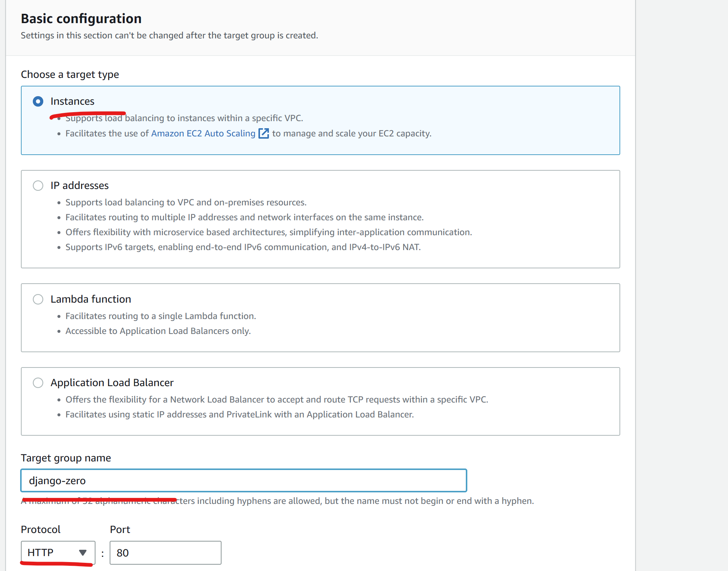728x571 pixels.
Task: Select the Lambda function radio button
Action: (x=38, y=299)
